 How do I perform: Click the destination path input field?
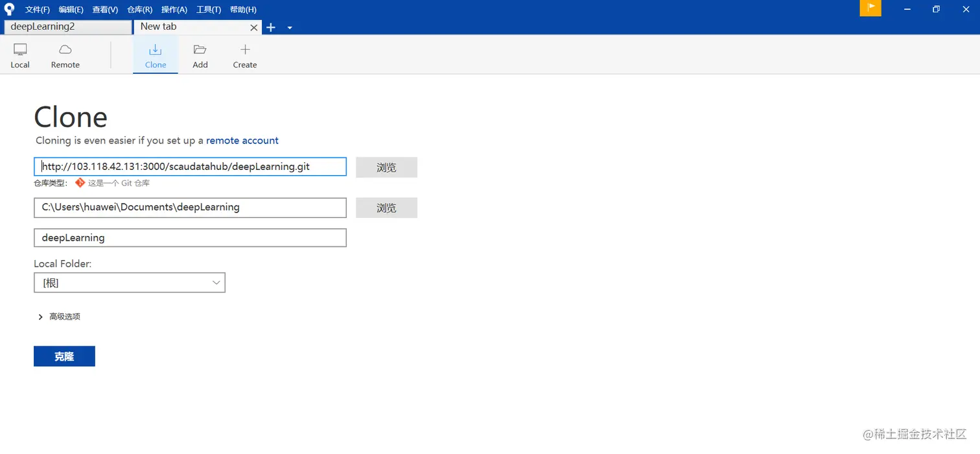click(190, 208)
